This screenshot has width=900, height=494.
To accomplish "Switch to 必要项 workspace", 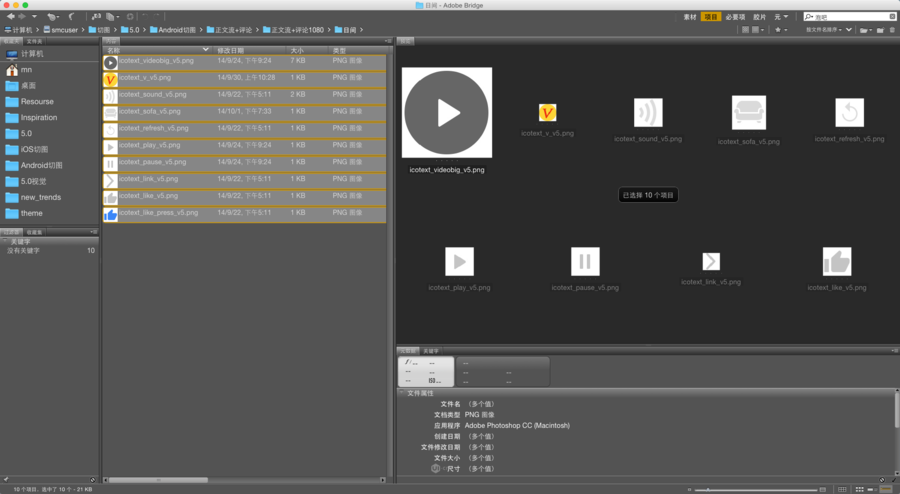I will click(735, 17).
